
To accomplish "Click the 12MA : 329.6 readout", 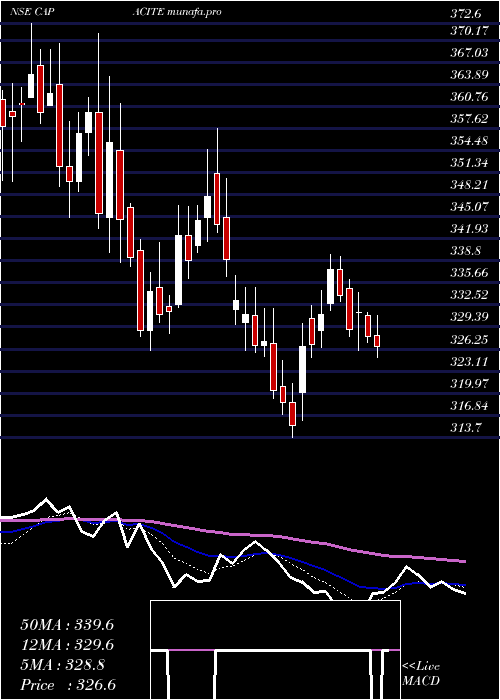I will click(67, 645).
